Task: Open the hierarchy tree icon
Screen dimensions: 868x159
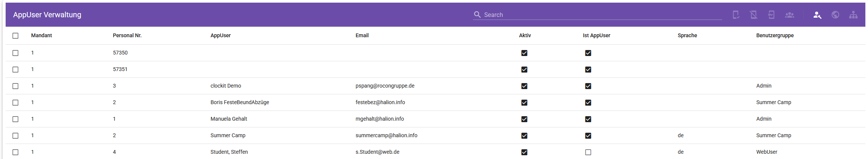Action: pyautogui.click(x=853, y=15)
